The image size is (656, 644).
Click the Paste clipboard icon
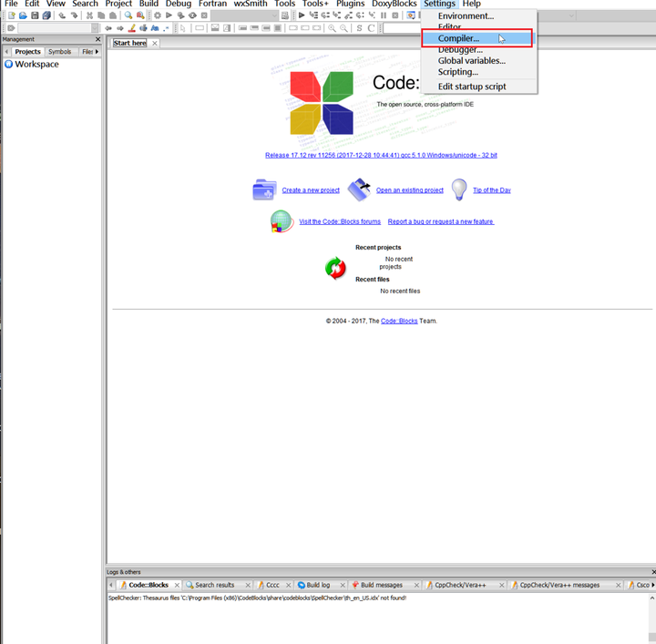click(x=113, y=15)
